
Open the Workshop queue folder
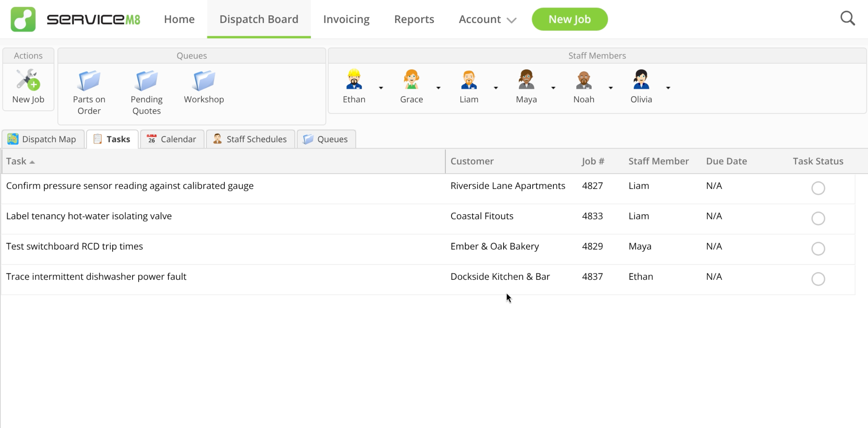click(204, 80)
